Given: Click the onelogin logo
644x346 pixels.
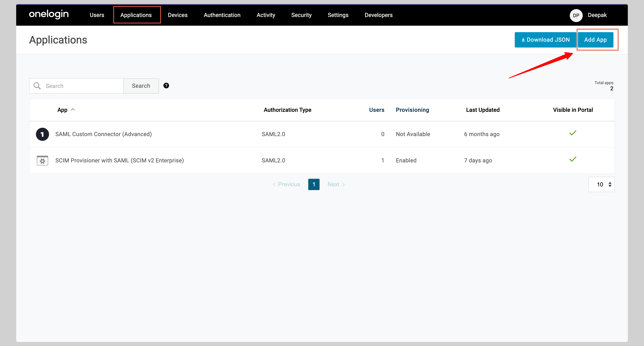Looking at the screenshot, I should coord(49,15).
